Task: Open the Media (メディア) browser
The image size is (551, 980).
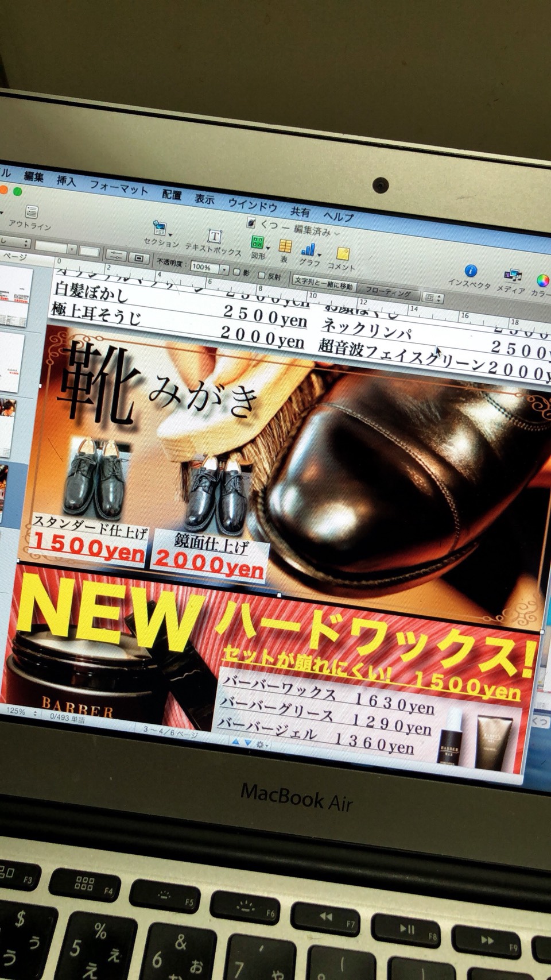Action: pos(512,276)
